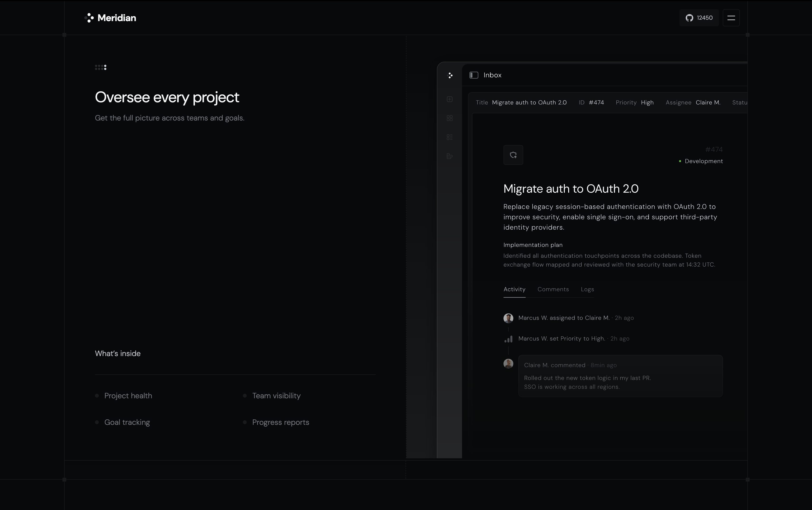The width and height of the screenshot is (812, 510).
Task: Click the Marcus W. set Priority to High entry
Action: (x=567, y=339)
